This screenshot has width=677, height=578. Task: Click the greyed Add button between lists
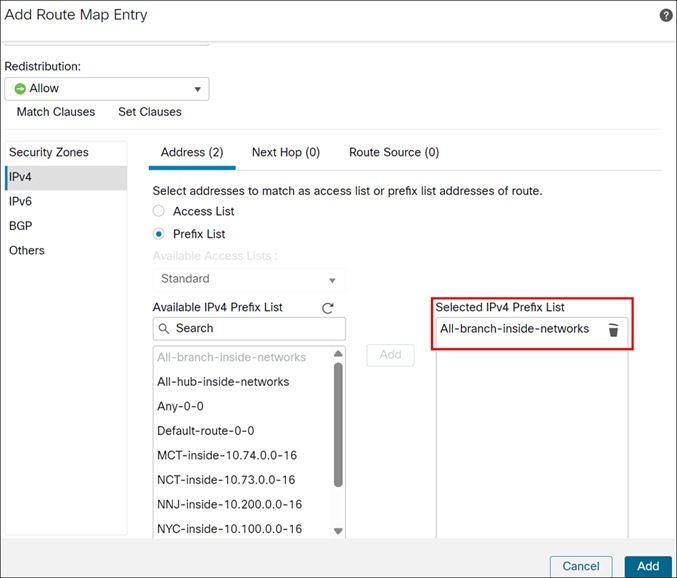click(x=390, y=355)
